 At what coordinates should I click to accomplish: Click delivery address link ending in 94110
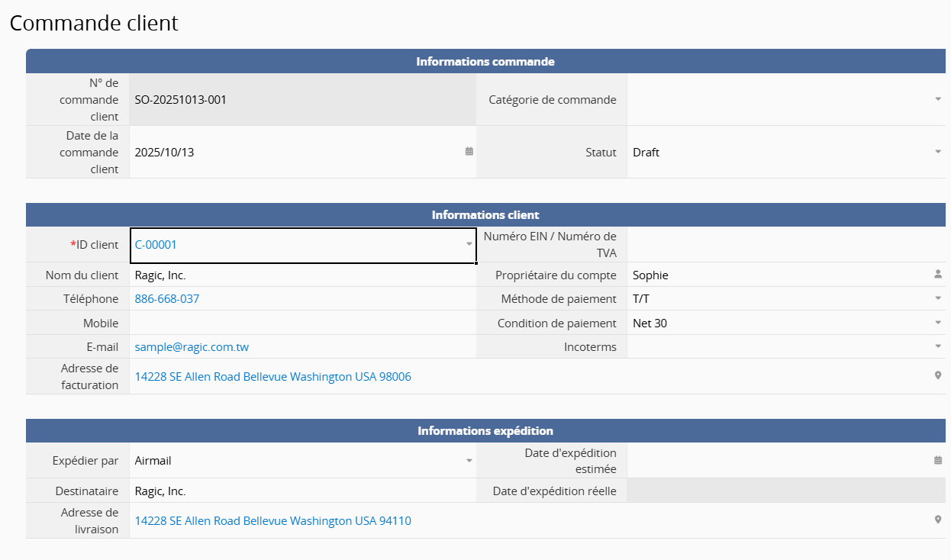272,521
